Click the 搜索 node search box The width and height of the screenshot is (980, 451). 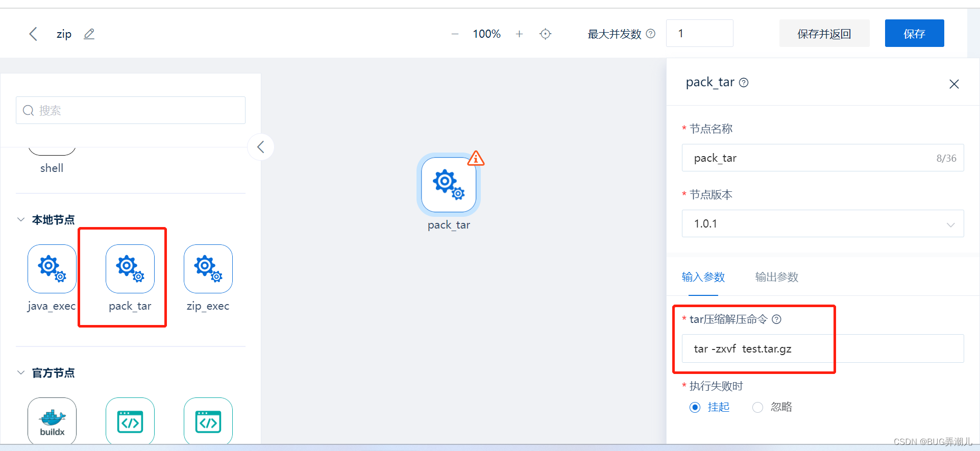(131, 110)
